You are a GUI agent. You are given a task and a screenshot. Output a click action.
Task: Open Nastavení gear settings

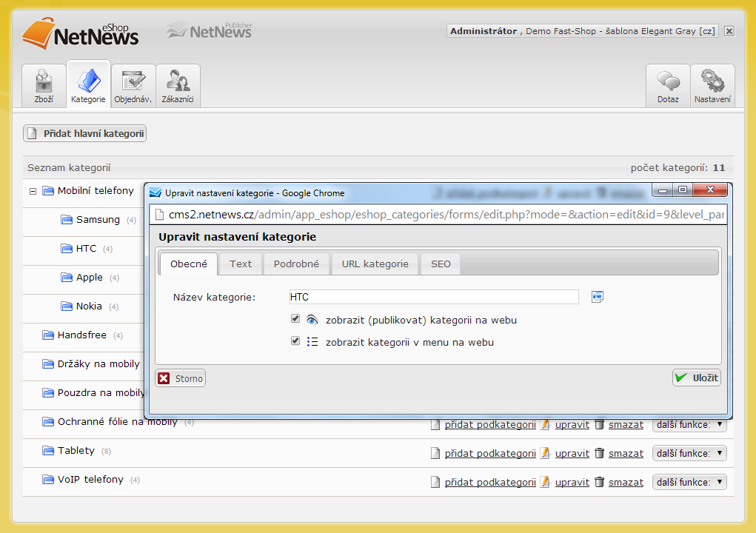coord(712,86)
